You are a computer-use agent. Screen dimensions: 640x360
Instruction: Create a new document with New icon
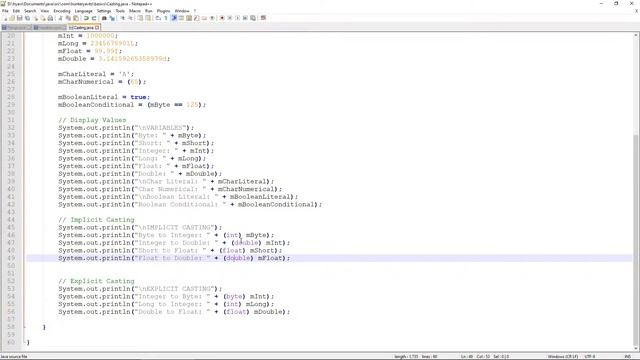point(5,18)
